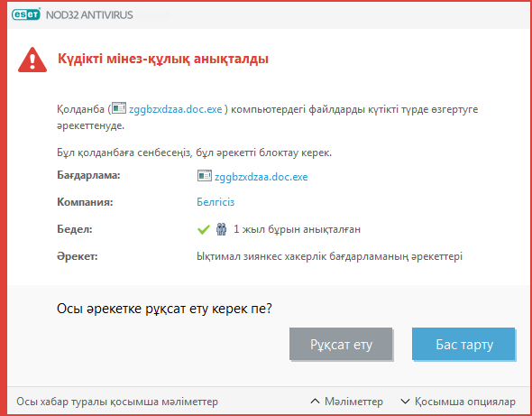Allow the action with Рұқсат ету
Screen dimensions: 532x416
point(341,344)
